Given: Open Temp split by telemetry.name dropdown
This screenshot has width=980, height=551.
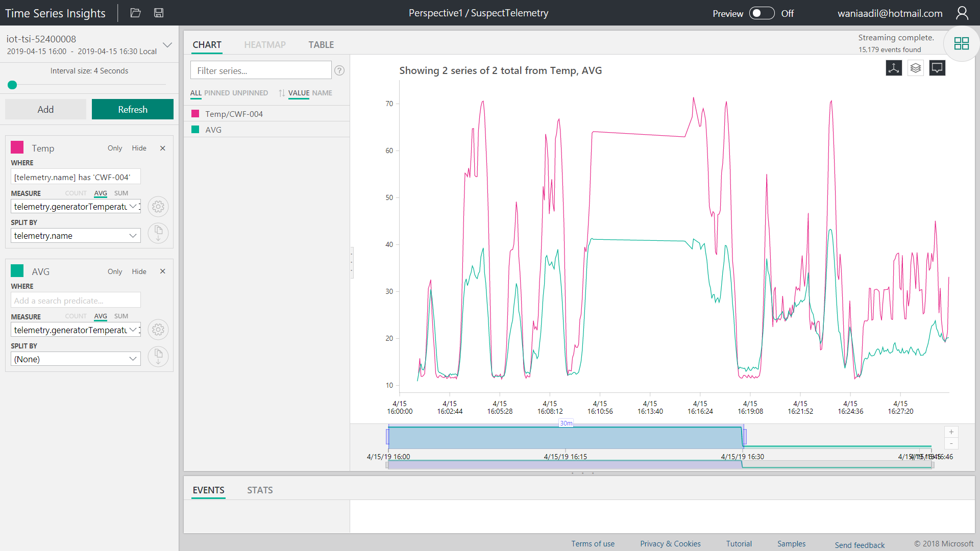Looking at the screenshot, I should (x=76, y=236).
